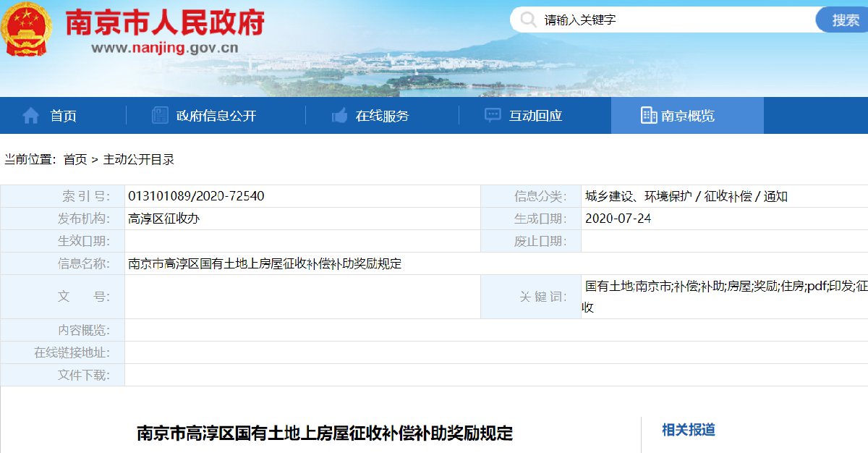Click the magnifying glass search icon
The width and height of the screenshot is (868, 453).
[x=529, y=20]
